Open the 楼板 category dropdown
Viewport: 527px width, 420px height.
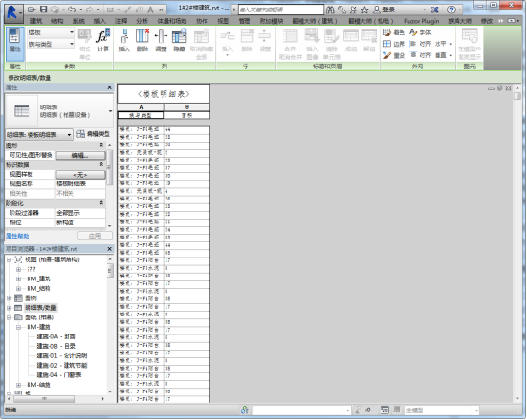click(x=50, y=32)
